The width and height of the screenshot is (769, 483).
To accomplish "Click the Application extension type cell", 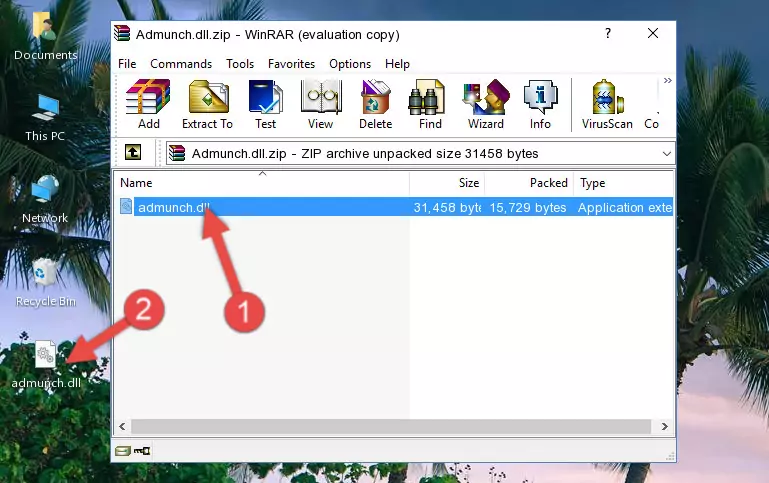I will 624,208.
